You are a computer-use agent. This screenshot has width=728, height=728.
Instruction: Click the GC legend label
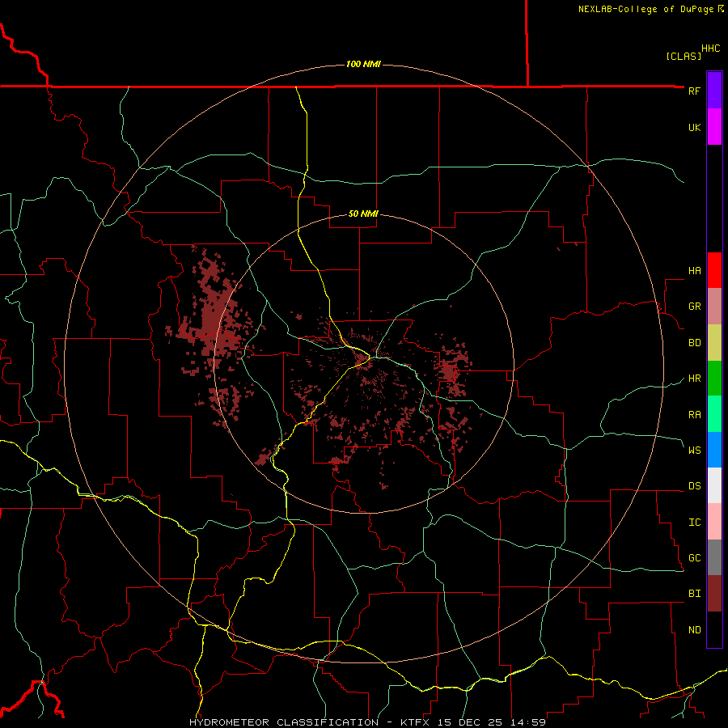(695, 558)
